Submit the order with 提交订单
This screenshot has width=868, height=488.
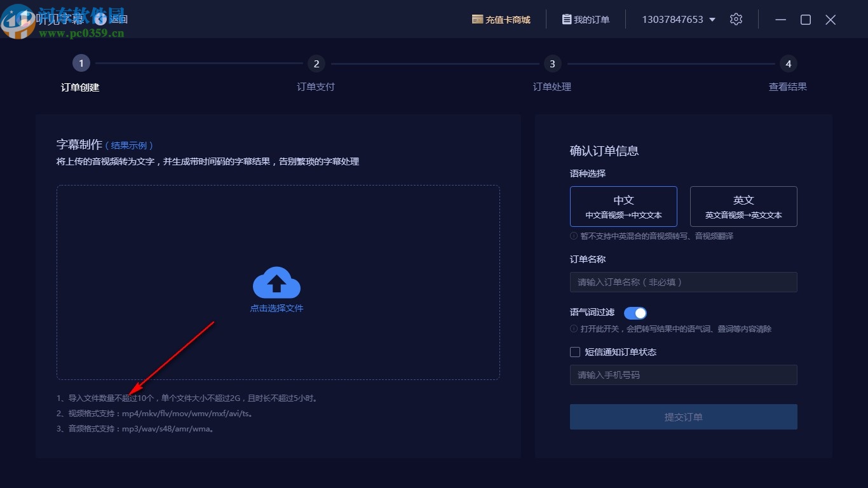684,417
